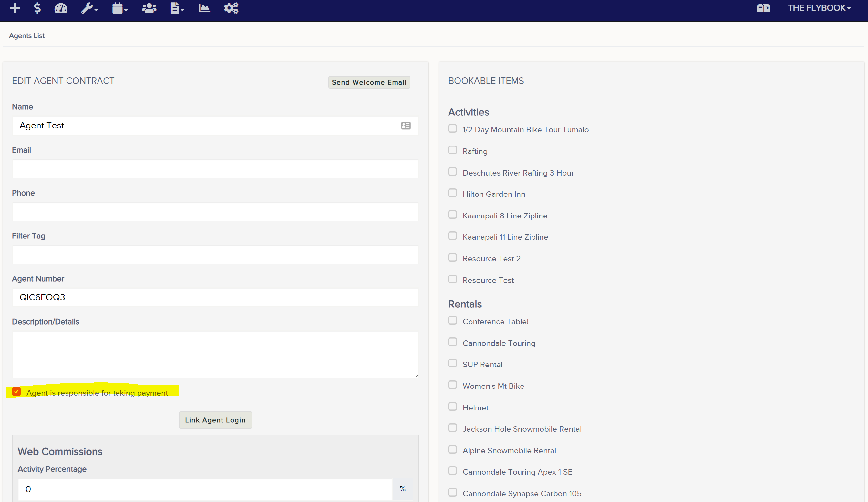
Task: Open the dashboard gauge icon
Action: point(61,8)
